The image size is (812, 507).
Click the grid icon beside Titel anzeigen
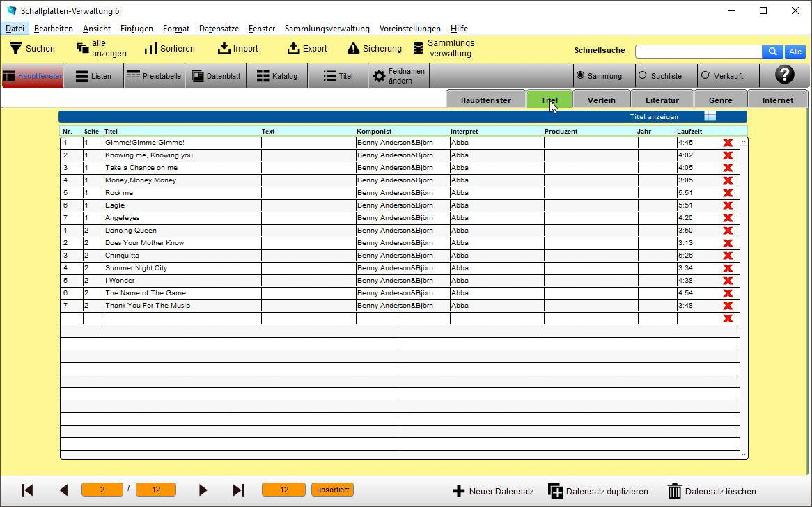[x=710, y=116]
